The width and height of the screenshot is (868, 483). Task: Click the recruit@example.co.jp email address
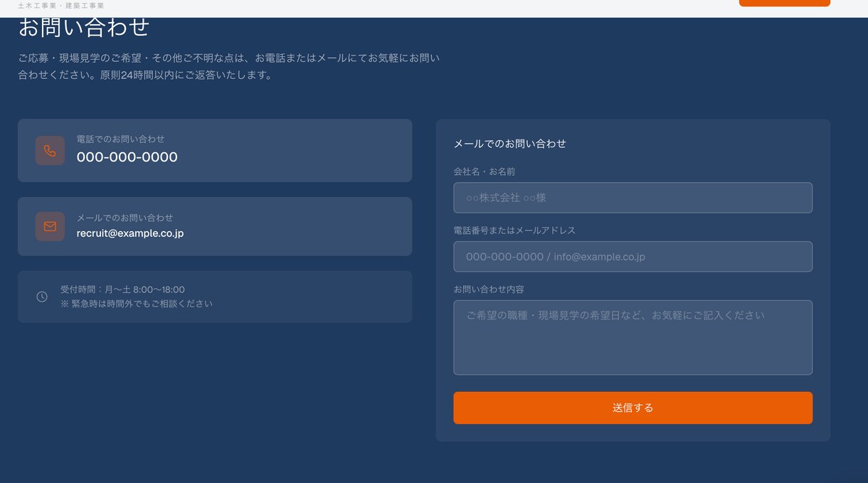pyautogui.click(x=130, y=233)
